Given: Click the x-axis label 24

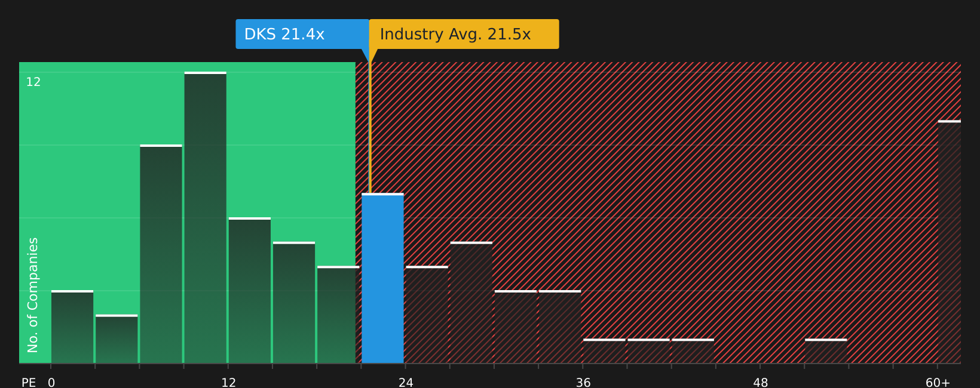Looking at the screenshot, I should coord(406,383).
